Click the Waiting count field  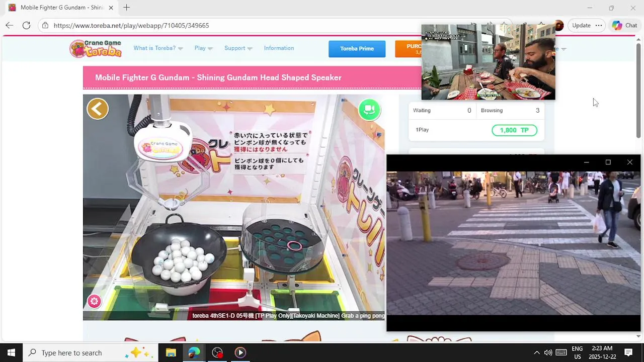(x=442, y=111)
